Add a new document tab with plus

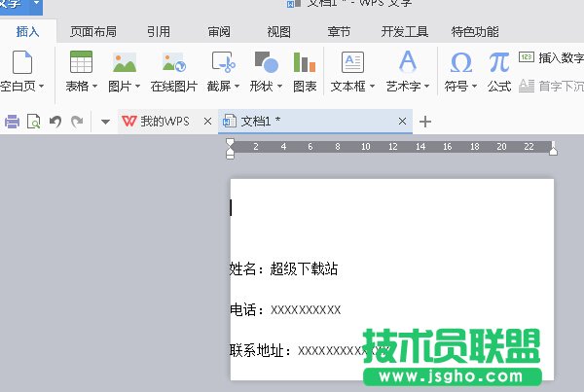point(424,122)
